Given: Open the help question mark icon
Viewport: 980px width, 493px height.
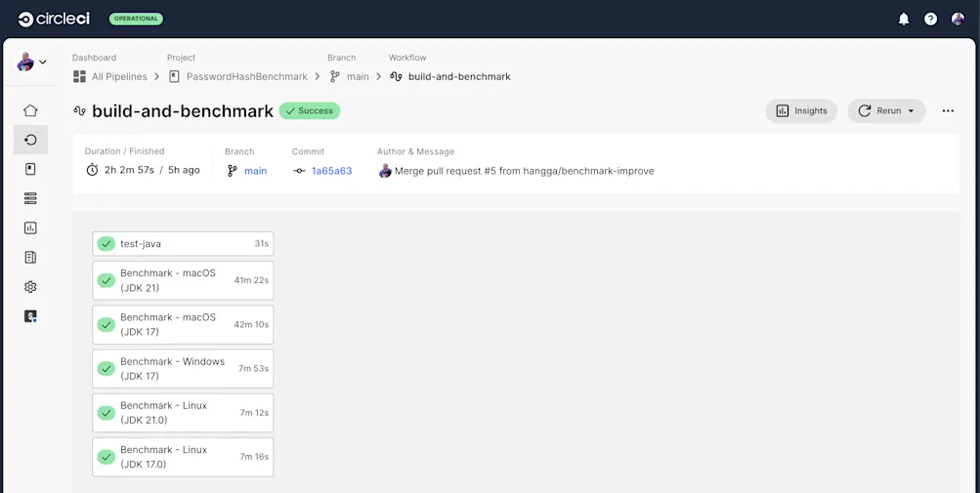Looking at the screenshot, I should click(x=930, y=20).
